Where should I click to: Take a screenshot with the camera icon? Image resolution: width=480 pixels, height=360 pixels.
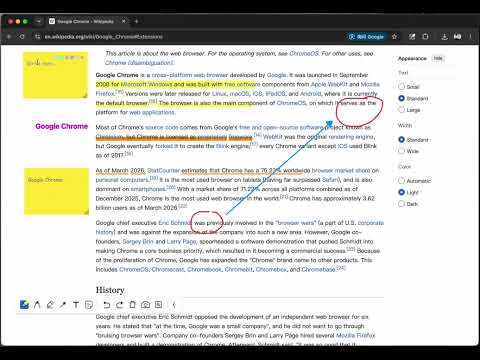tap(145, 305)
